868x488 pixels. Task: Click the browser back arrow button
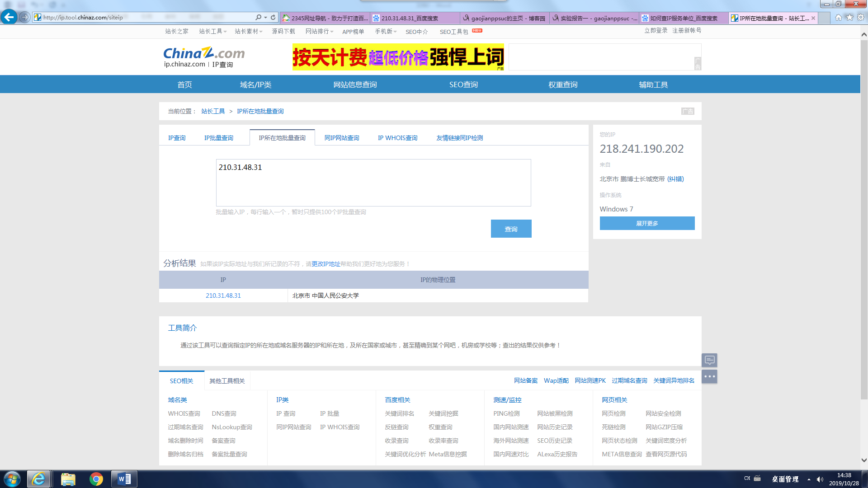pos(9,17)
